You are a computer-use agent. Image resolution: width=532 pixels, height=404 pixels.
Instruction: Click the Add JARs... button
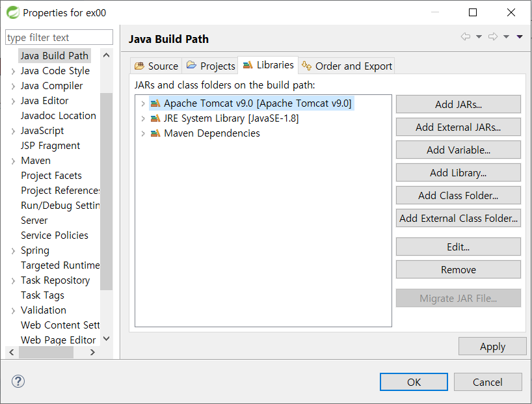pyautogui.click(x=459, y=104)
